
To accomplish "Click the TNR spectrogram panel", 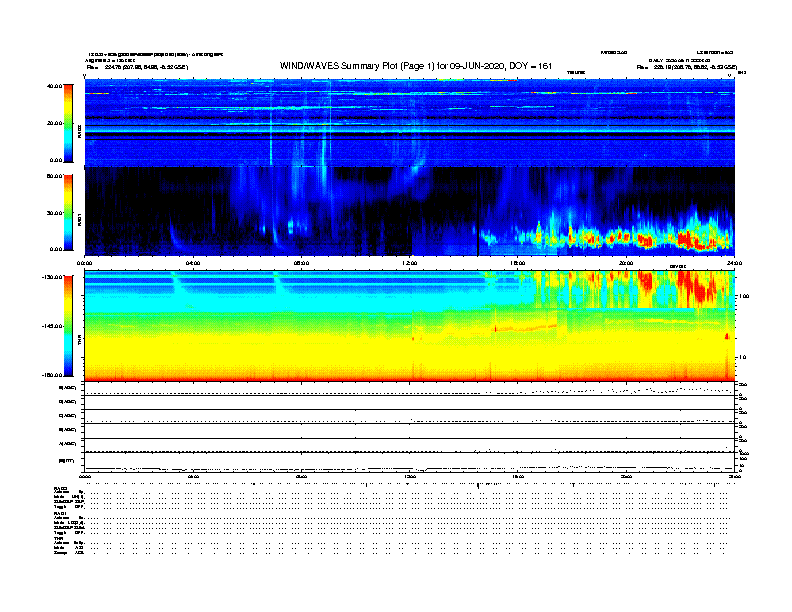I will click(410, 326).
